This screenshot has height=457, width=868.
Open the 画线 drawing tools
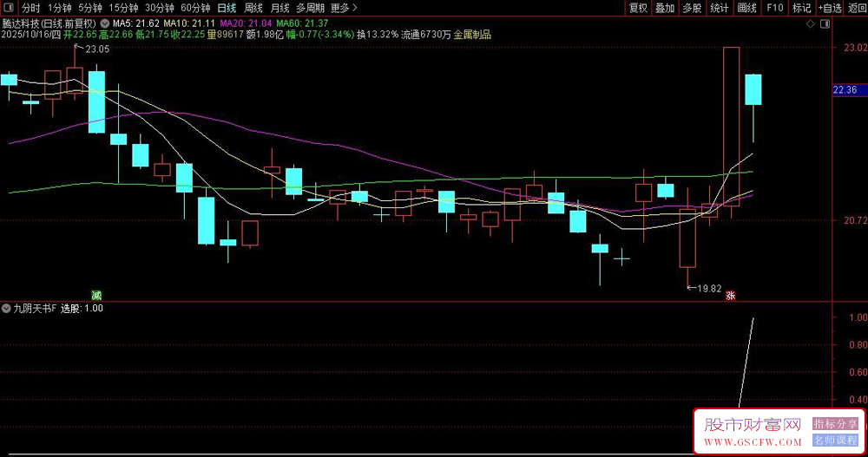(746, 8)
